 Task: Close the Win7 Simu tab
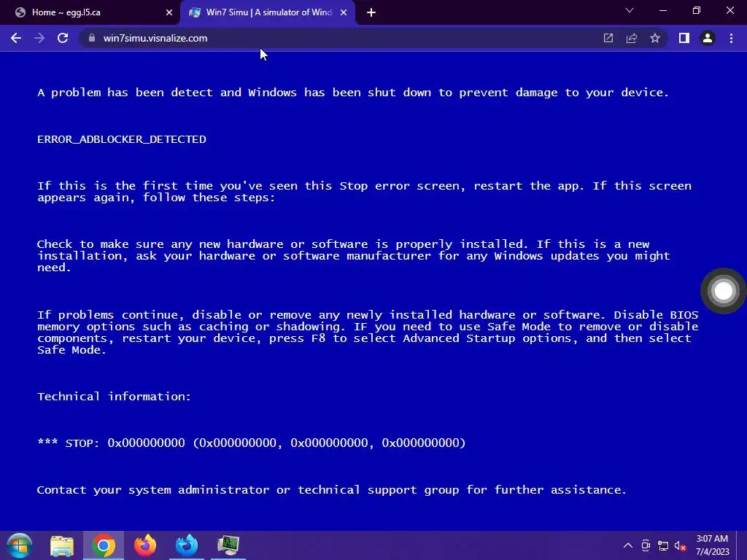click(x=344, y=12)
